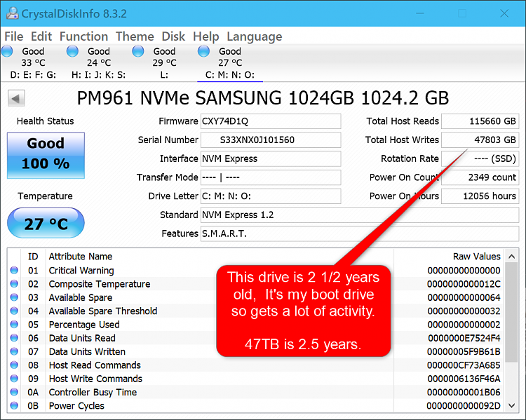The image size is (526, 420).
Task: Select the Composite Temperature attribute name
Action: [x=100, y=284]
